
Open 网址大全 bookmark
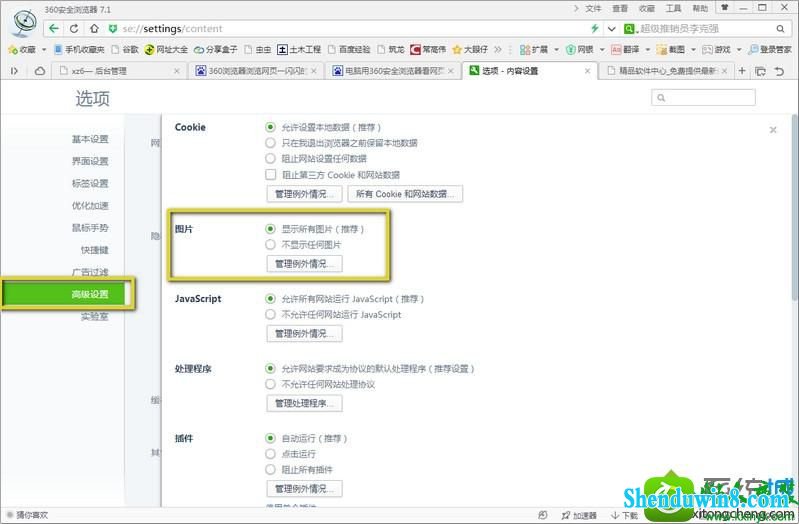coord(167,49)
